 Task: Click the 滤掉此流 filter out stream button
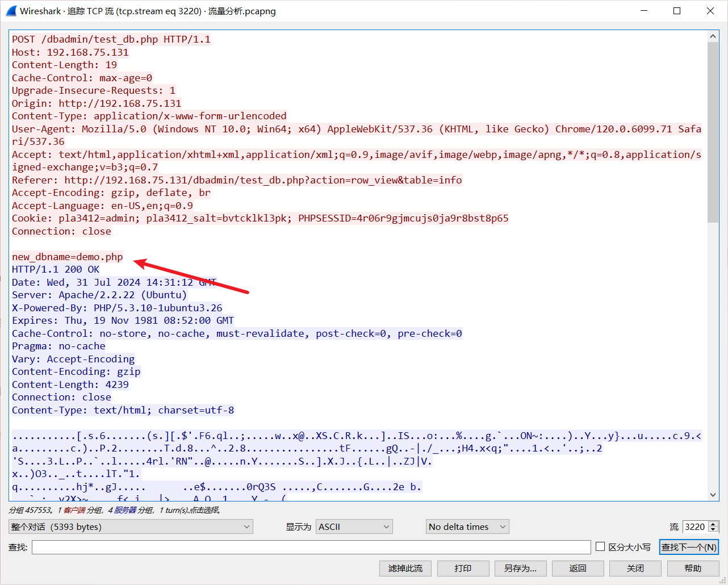click(405, 568)
